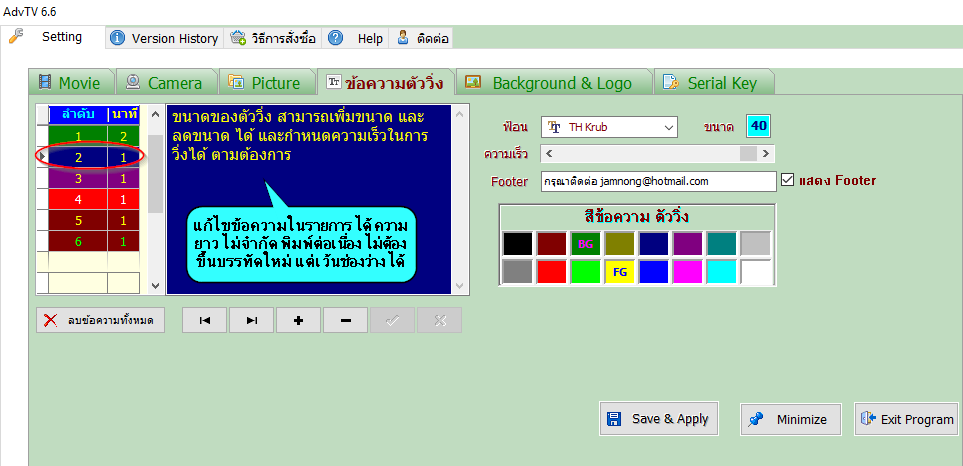Switch to the Movie tab
This screenshot has height=466, width=963.
tap(72, 82)
